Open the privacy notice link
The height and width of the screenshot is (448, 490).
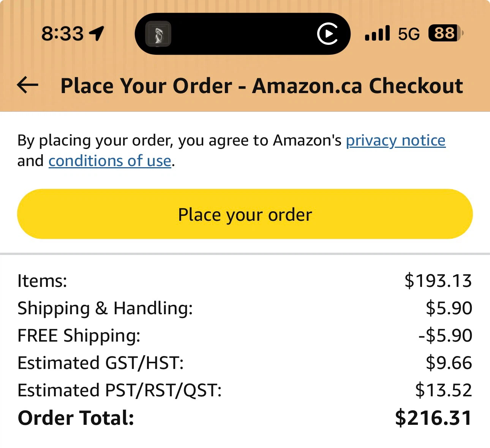pos(395,141)
